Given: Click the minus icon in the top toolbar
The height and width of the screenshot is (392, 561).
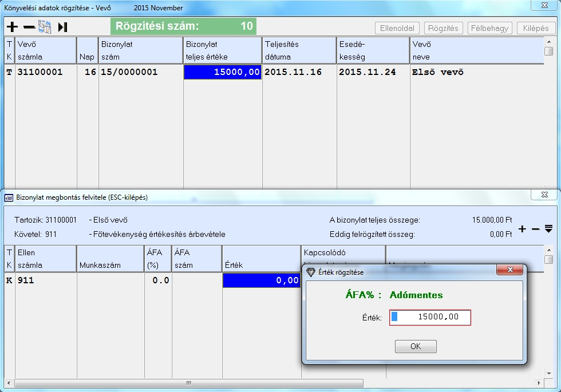Looking at the screenshot, I should tap(29, 27).
